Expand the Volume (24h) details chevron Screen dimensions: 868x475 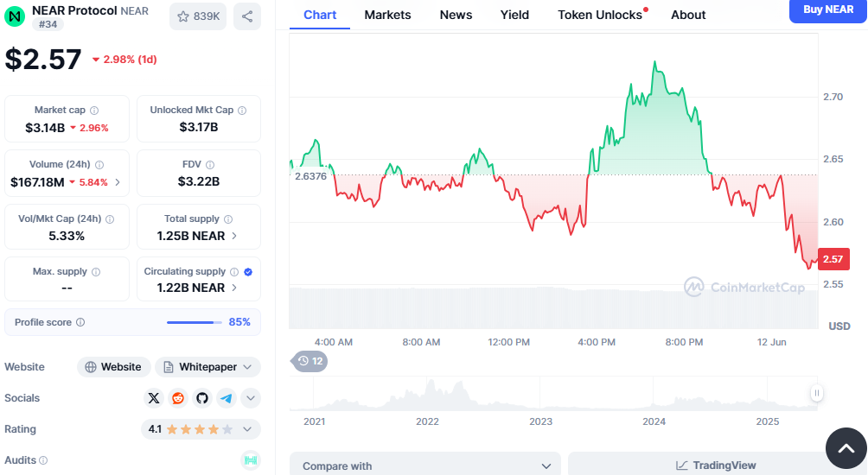118,182
